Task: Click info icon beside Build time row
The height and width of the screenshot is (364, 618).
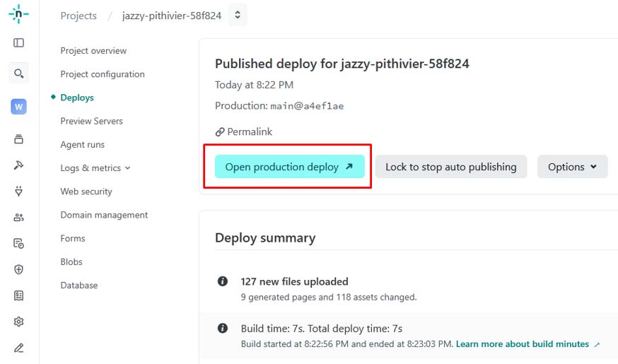Action: pyautogui.click(x=223, y=328)
